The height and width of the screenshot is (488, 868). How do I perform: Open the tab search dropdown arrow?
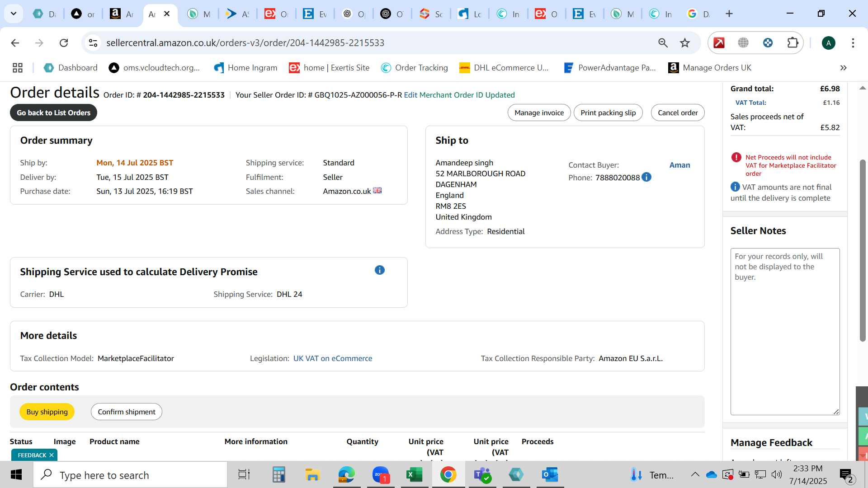[14, 14]
